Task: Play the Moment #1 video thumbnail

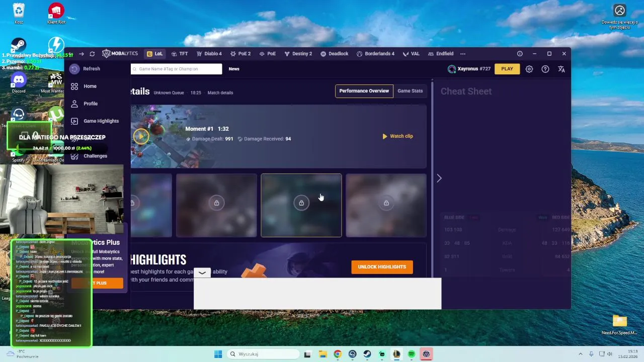Action: (141, 136)
